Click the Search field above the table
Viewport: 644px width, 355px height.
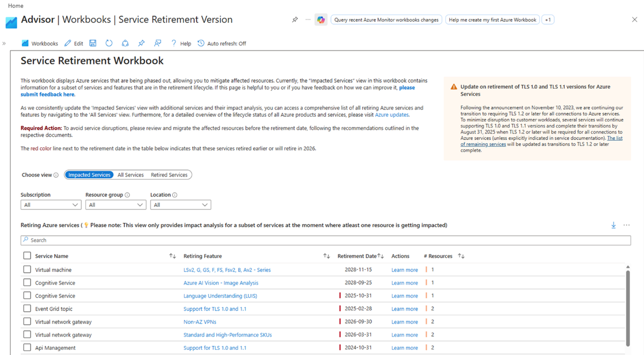click(x=326, y=240)
